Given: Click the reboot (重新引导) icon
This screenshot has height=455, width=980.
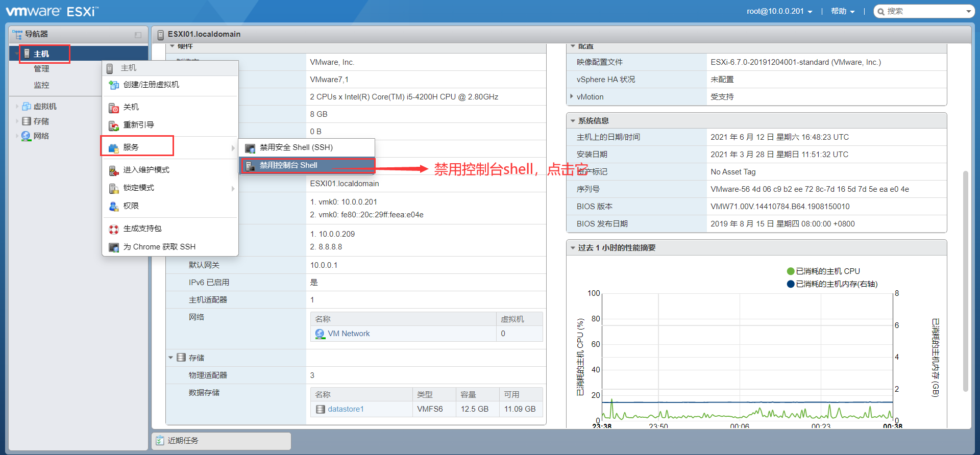Looking at the screenshot, I should [x=114, y=125].
